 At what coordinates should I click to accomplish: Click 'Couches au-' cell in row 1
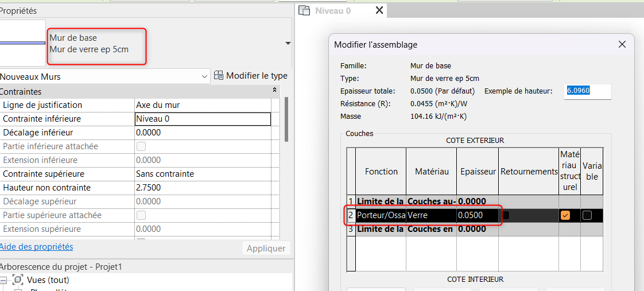coord(431,201)
